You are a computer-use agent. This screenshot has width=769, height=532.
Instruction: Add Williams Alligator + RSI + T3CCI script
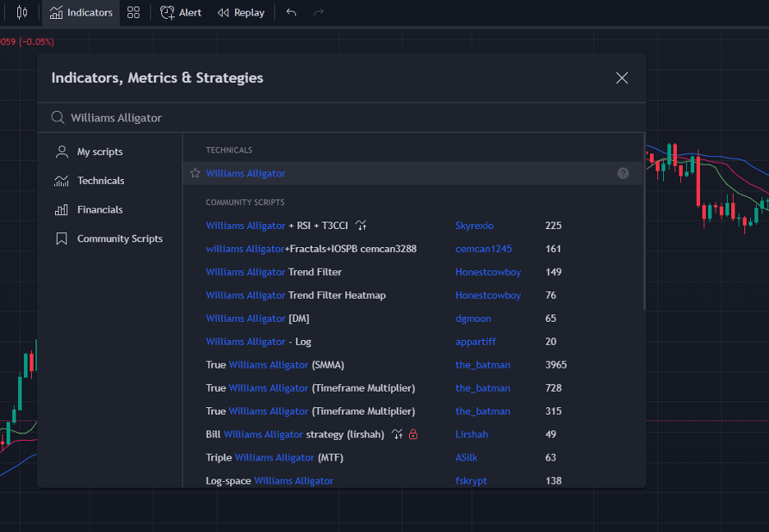(277, 225)
